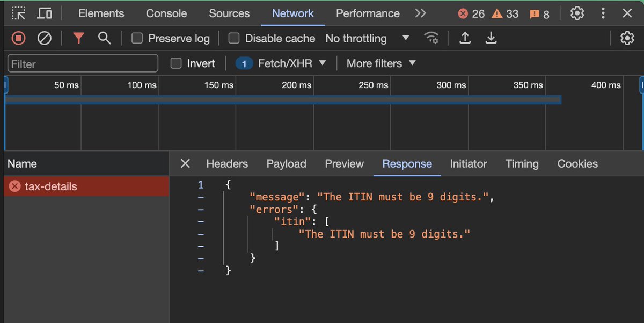The image size is (644, 323).
Task: Search network requests with magnifier icon
Action: point(104,38)
